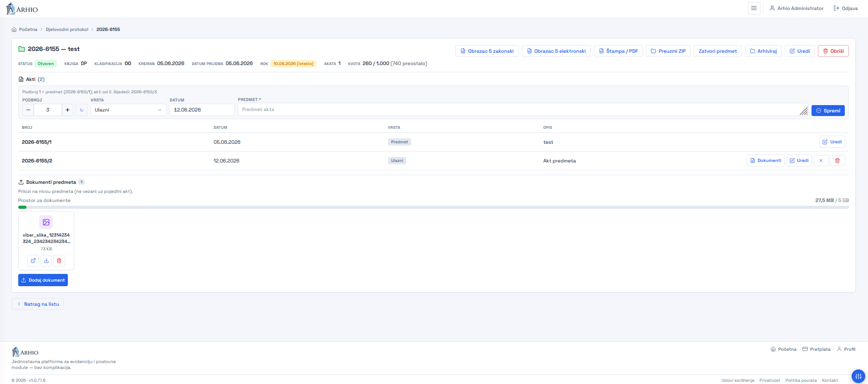Edit act 2026-6155/1 with Uredi
868x384 pixels.
click(832, 142)
